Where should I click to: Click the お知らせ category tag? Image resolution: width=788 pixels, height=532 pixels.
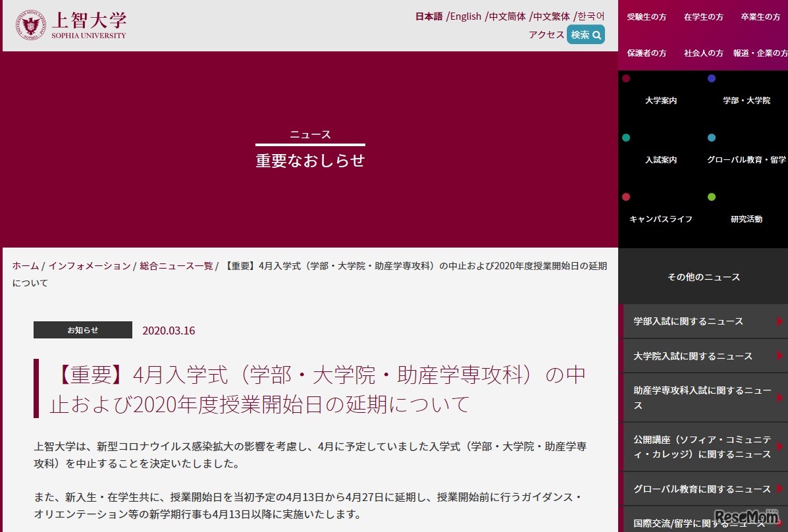click(82, 330)
